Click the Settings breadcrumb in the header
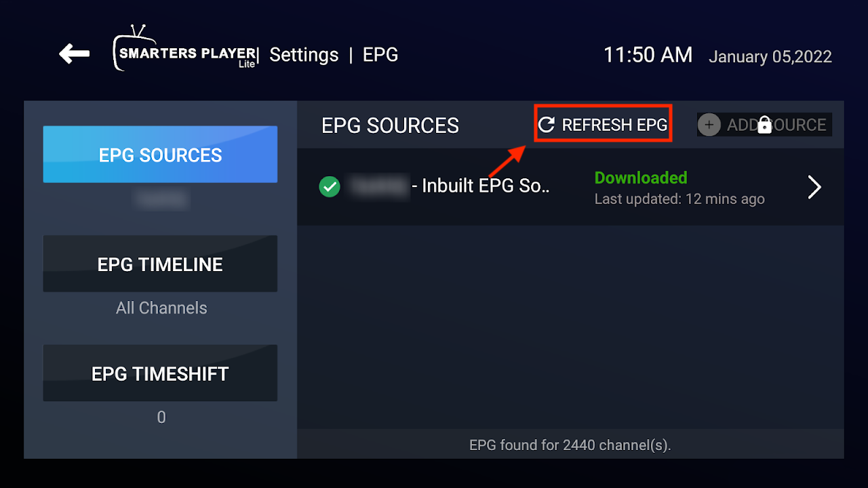Image resolution: width=868 pixels, height=488 pixels. coord(304,55)
